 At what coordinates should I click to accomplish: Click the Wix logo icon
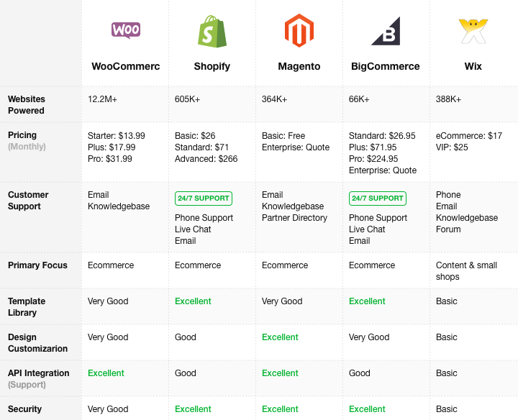[473, 31]
